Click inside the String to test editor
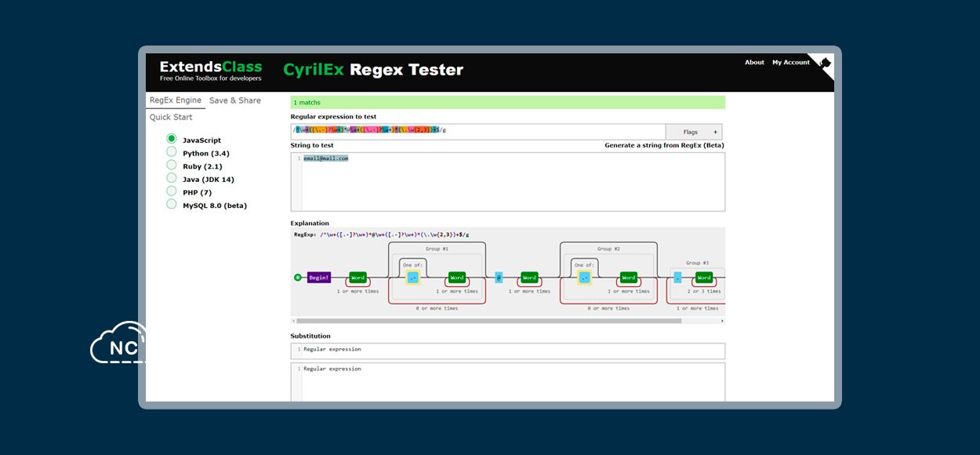Screen dimensions: 980x455 click(x=507, y=182)
